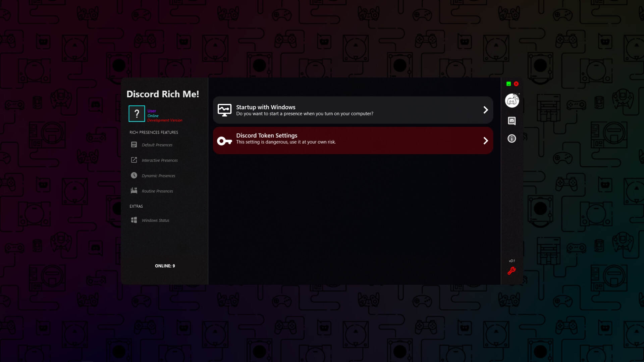Click the Development Version label
This screenshot has width=644, height=362.
(x=165, y=120)
